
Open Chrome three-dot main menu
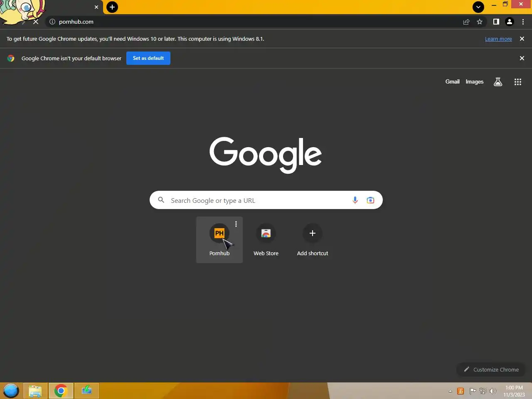(x=523, y=22)
